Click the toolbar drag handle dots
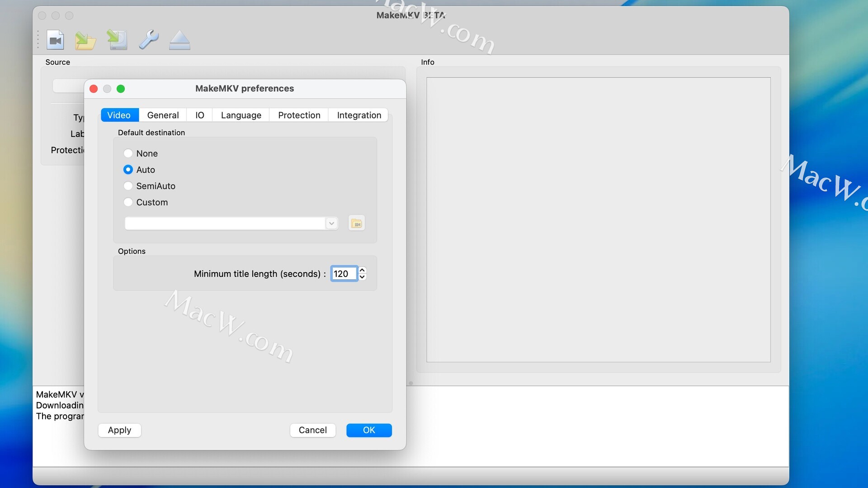This screenshot has height=488, width=868. pos(38,40)
